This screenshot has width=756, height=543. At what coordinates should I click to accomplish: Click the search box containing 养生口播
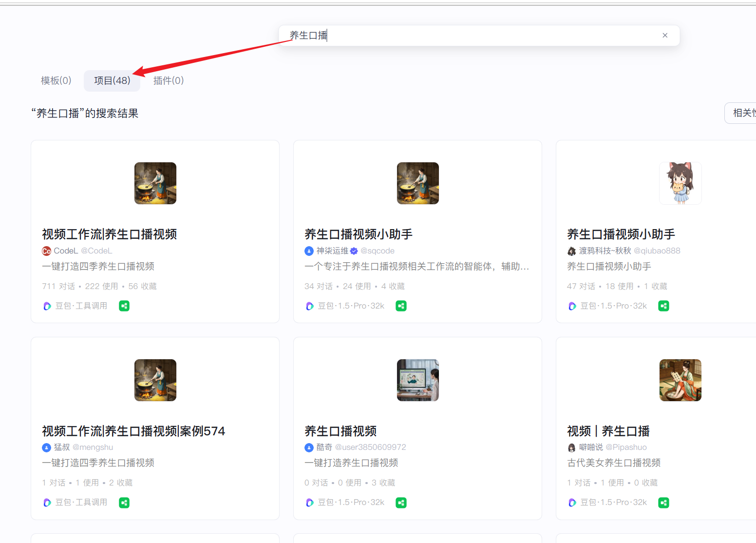tap(479, 36)
